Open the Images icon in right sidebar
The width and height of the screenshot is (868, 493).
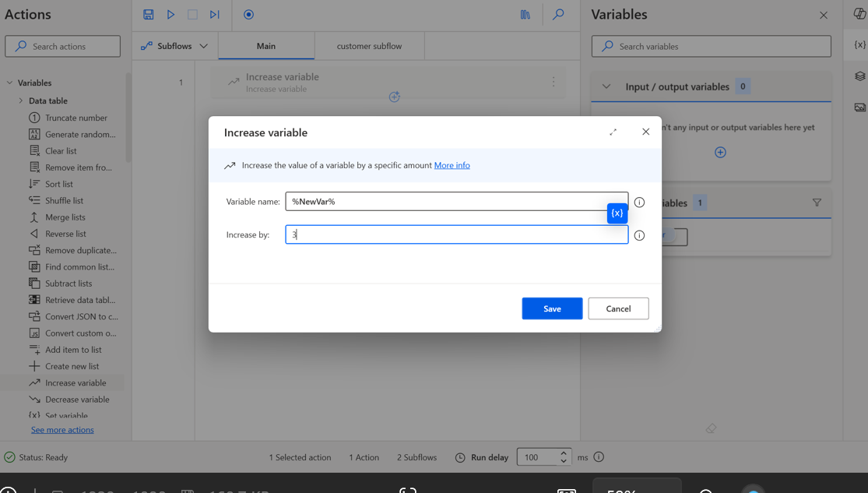[x=859, y=107]
